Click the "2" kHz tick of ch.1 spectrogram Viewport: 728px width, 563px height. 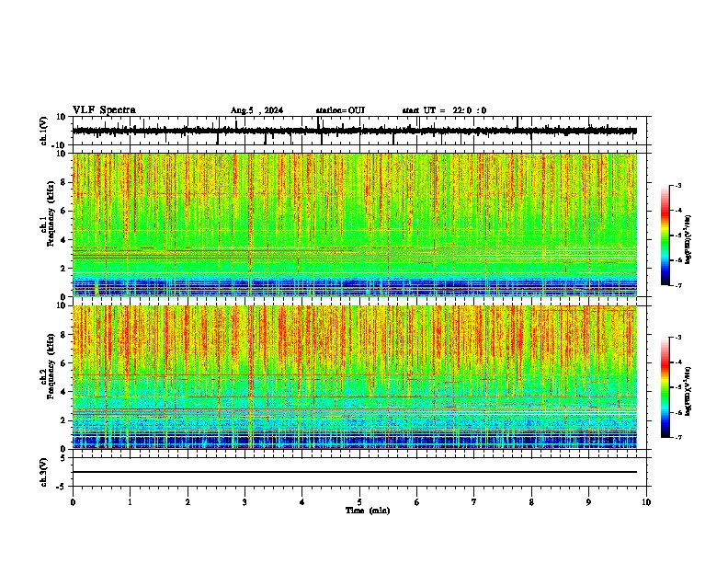tap(65, 268)
